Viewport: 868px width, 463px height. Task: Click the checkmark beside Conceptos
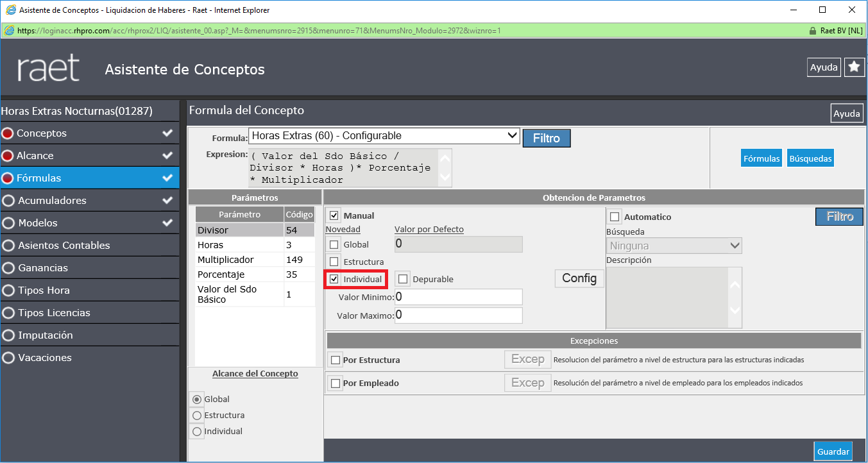click(x=167, y=133)
